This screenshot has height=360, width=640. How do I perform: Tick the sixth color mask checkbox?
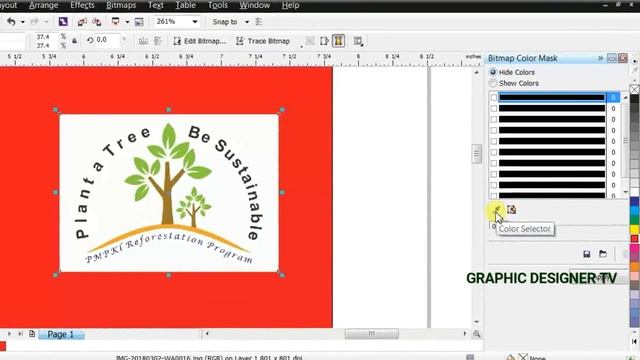pos(494,152)
